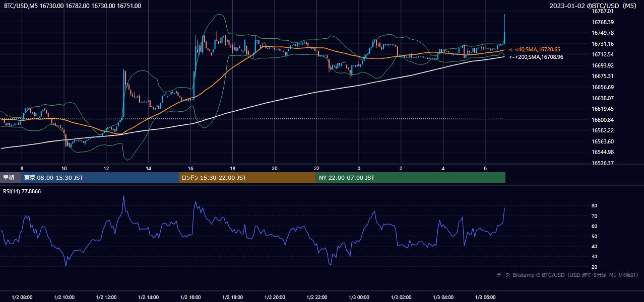Click the Bitstamp data source note
Image resolution: width=644 pixels, height=302 pixels.
point(567,275)
